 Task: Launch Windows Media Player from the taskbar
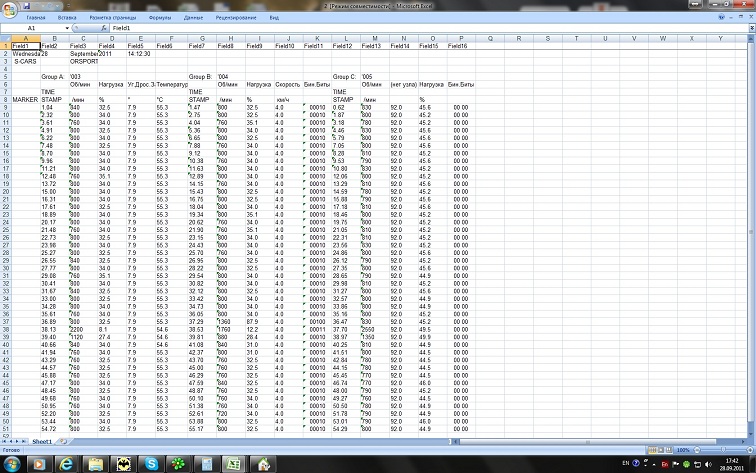[39, 464]
